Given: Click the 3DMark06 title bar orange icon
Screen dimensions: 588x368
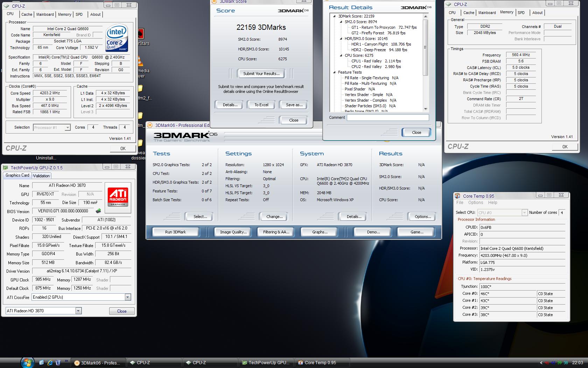Looking at the screenshot, I should [x=150, y=125].
